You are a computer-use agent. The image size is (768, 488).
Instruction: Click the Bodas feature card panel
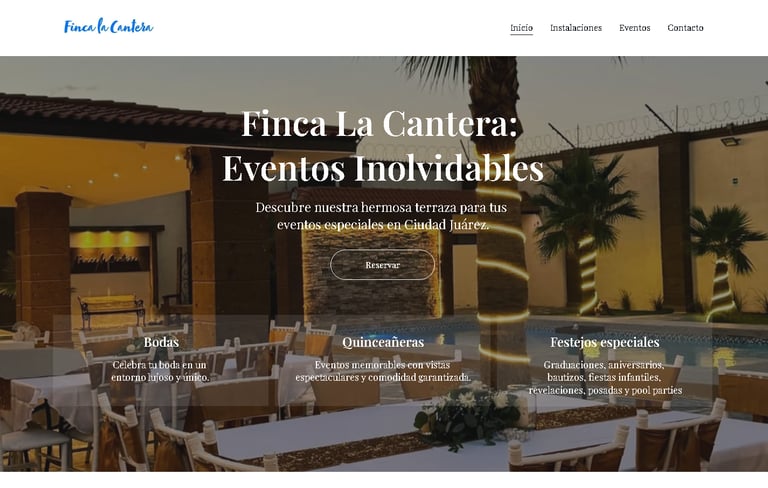coord(161,361)
